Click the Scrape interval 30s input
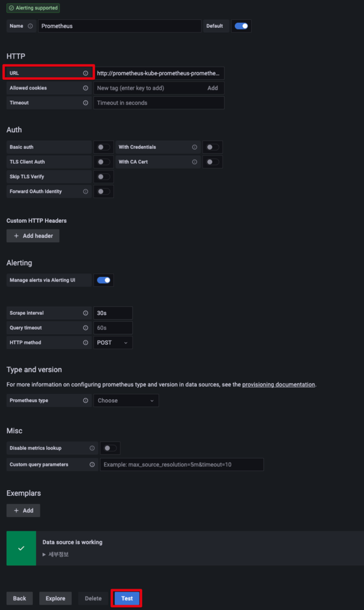The image size is (364, 610). 113,313
